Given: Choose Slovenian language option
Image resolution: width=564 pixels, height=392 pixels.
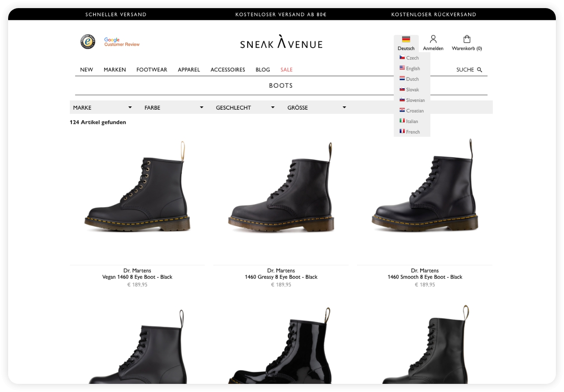Looking at the screenshot, I should point(415,100).
